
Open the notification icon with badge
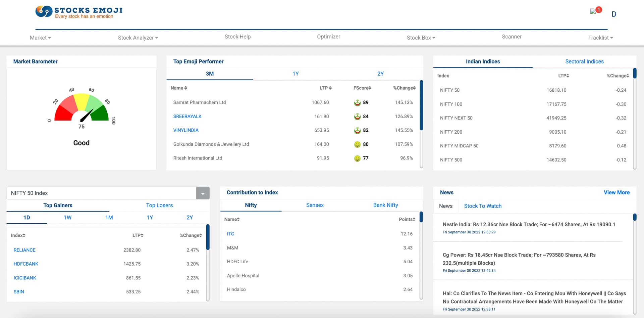coord(596,11)
